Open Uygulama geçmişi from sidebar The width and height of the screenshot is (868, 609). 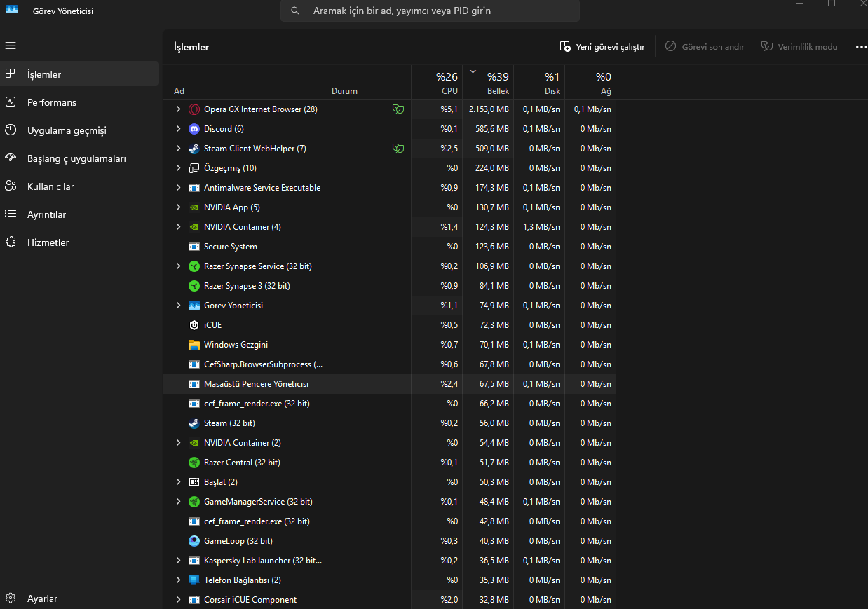pos(11,130)
